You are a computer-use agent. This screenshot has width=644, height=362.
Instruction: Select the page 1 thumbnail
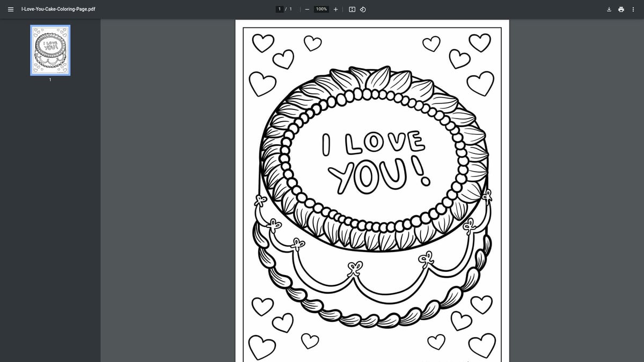49,51
